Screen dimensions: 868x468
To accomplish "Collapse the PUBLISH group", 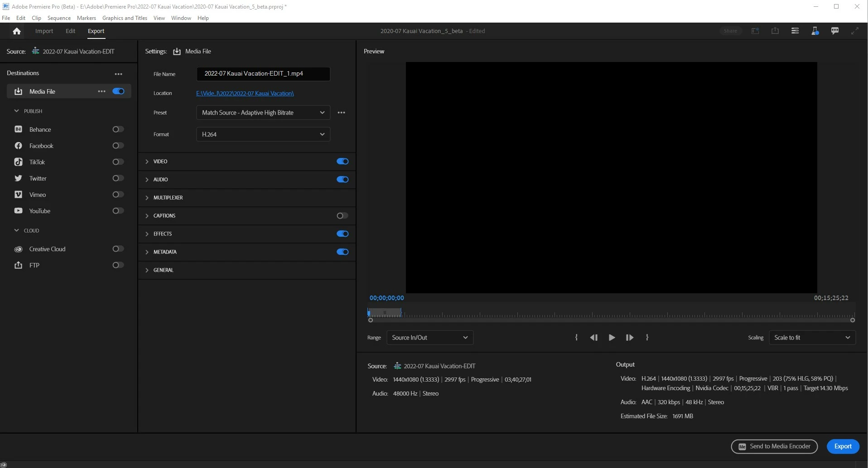I will (17, 111).
